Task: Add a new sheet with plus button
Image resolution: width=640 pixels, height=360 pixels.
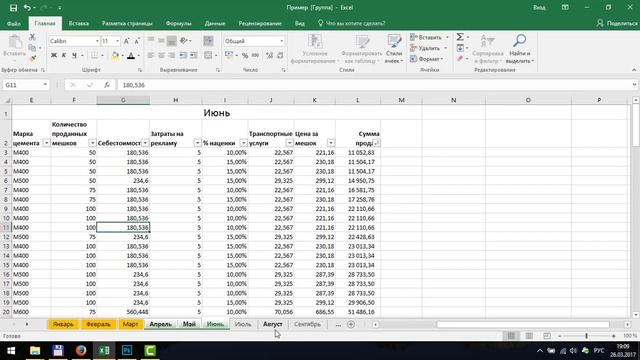Action: click(x=351, y=324)
